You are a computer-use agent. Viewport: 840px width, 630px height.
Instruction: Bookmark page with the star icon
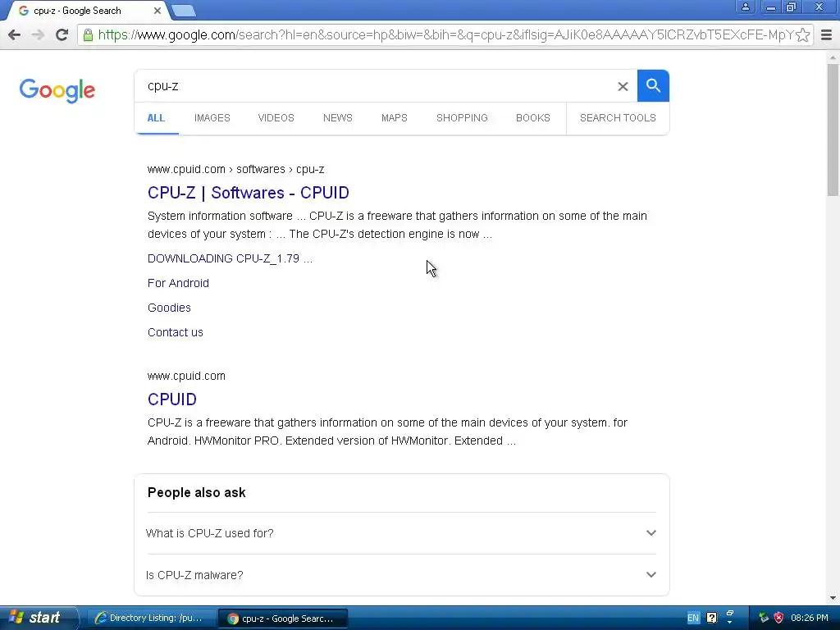tap(802, 35)
